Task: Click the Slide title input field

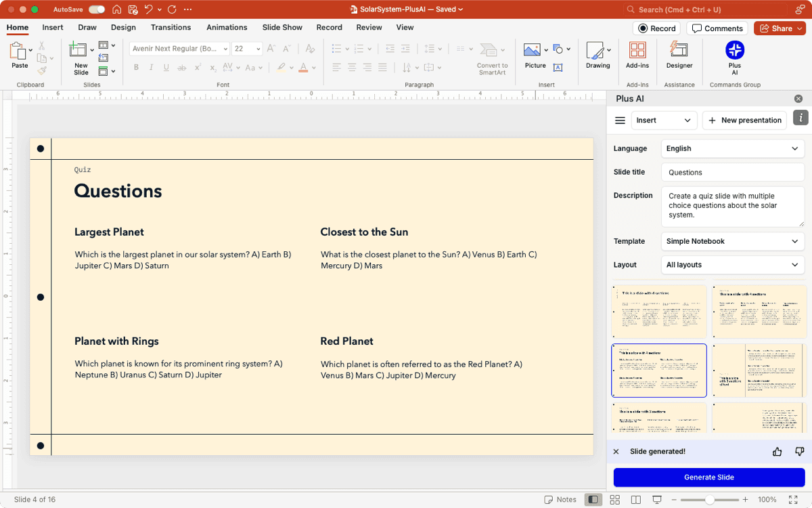Action: [732, 172]
